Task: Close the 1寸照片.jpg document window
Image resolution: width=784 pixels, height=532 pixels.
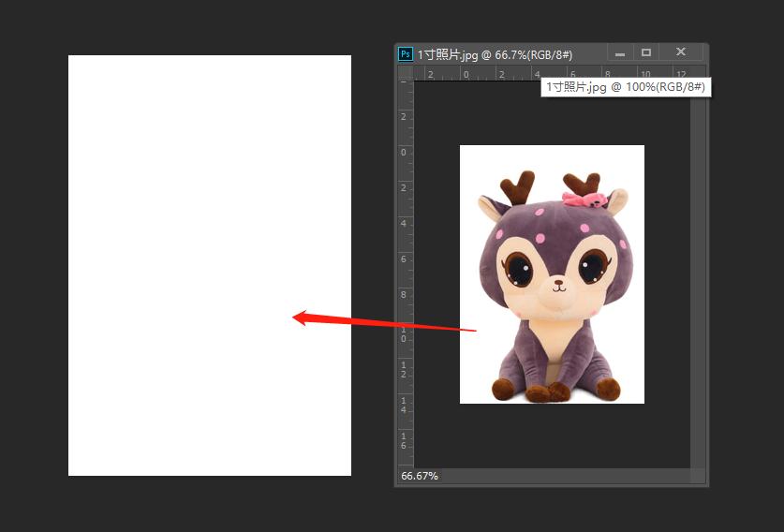Action: point(681,52)
